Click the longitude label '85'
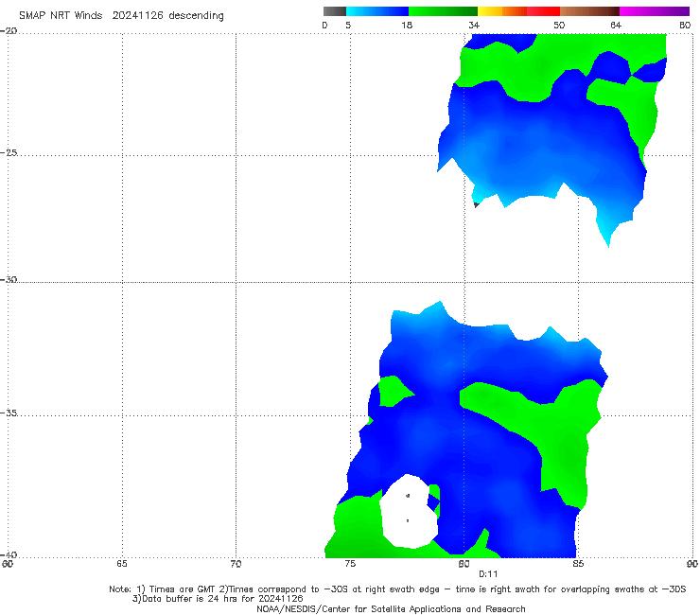Viewport: 700px width, 615px height. click(x=578, y=564)
